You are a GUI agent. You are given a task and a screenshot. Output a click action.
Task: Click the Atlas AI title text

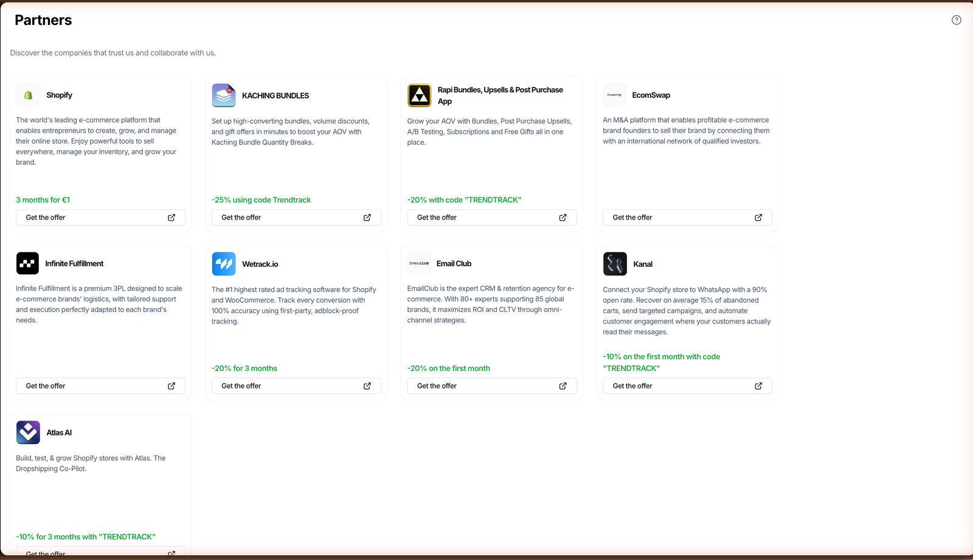59,433
